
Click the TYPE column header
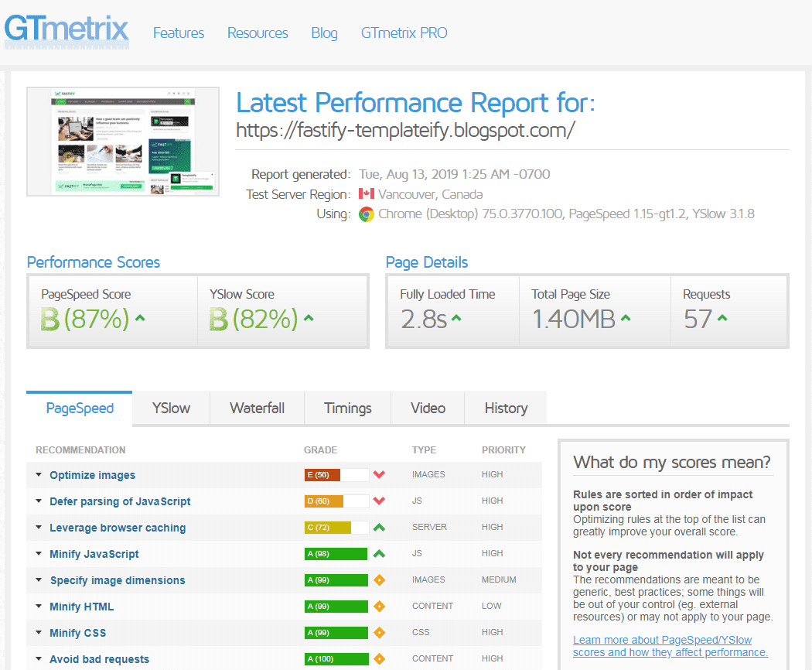tap(424, 450)
